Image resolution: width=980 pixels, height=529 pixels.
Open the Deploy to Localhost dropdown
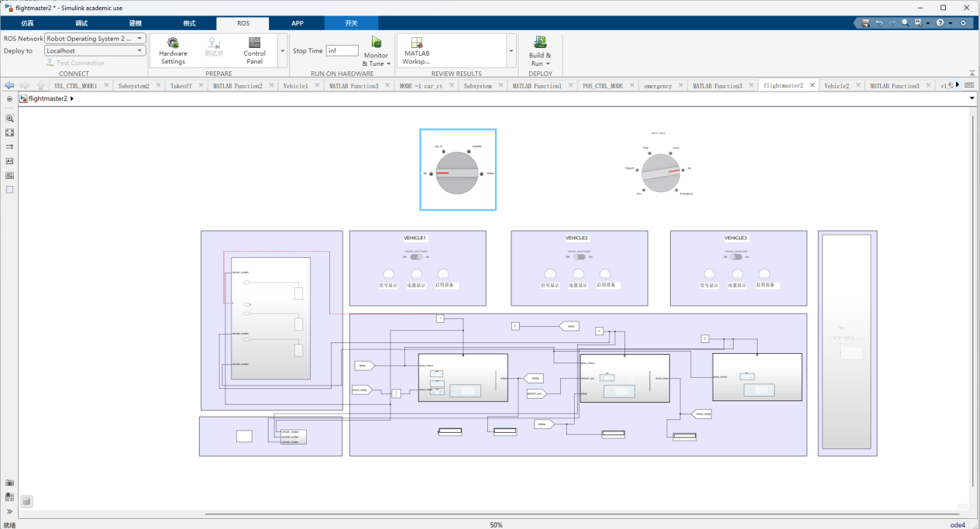click(95, 50)
